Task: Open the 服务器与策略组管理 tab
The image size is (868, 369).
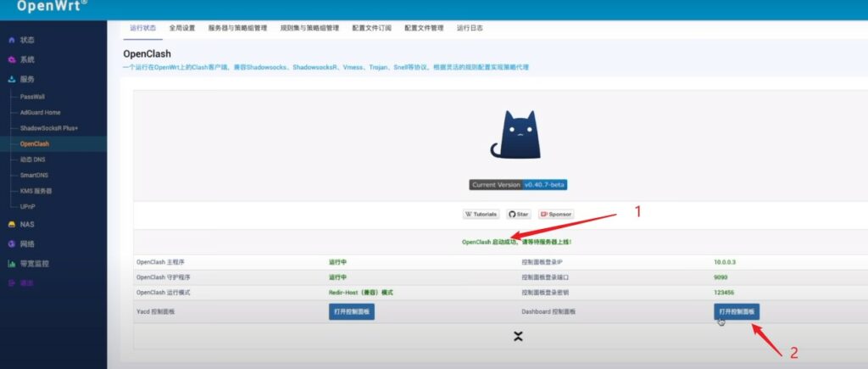Action: (237, 28)
